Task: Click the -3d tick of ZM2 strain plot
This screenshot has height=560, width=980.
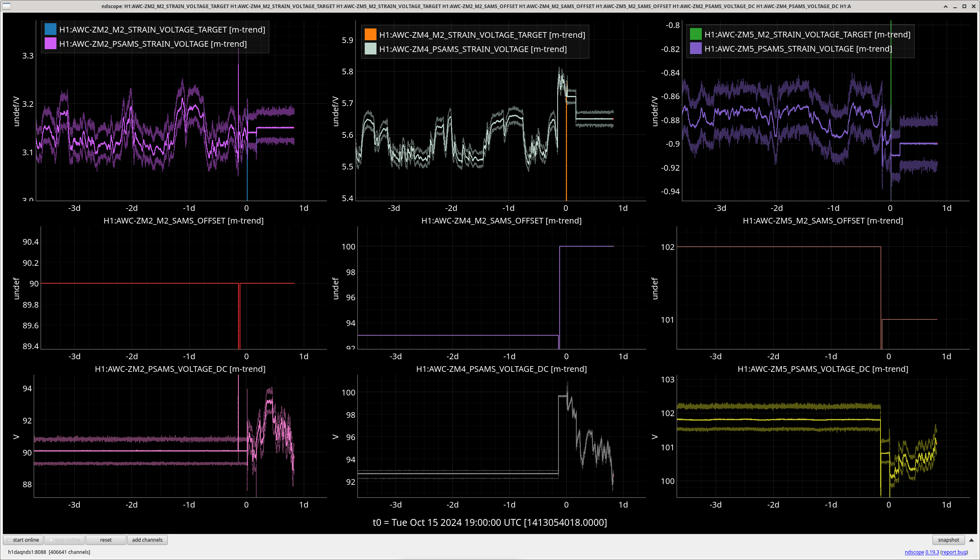Action: coord(74,208)
